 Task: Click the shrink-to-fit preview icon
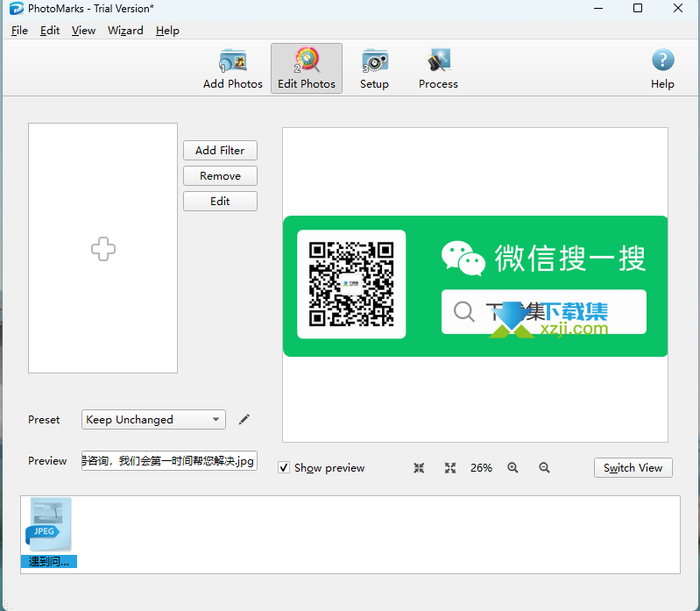(419, 467)
